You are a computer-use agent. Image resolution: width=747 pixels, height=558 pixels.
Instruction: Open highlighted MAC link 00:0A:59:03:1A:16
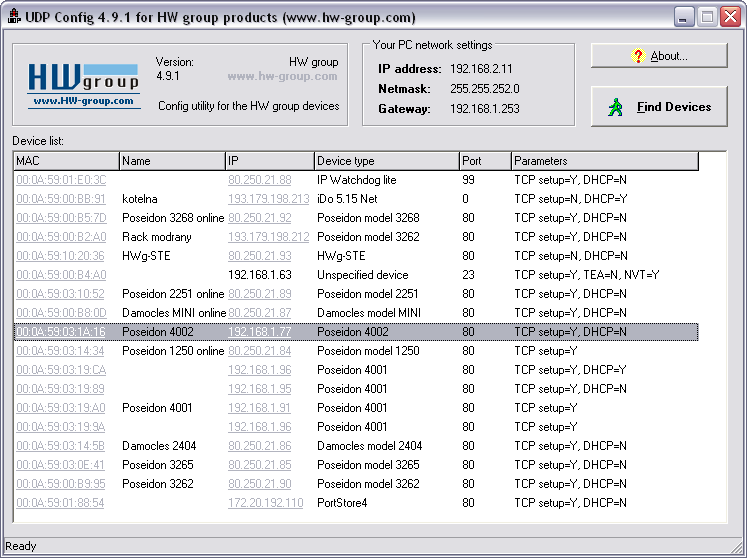coord(61,332)
